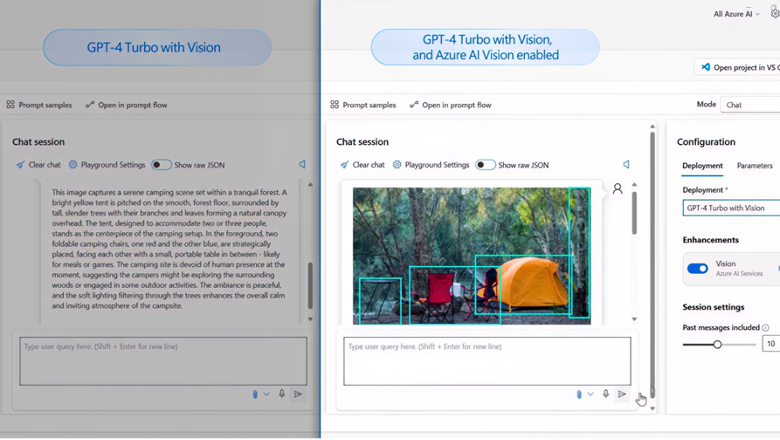Open Prompt samples in right panel
Image resolution: width=780 pixels, height=440 pixels.
[363, 105]
